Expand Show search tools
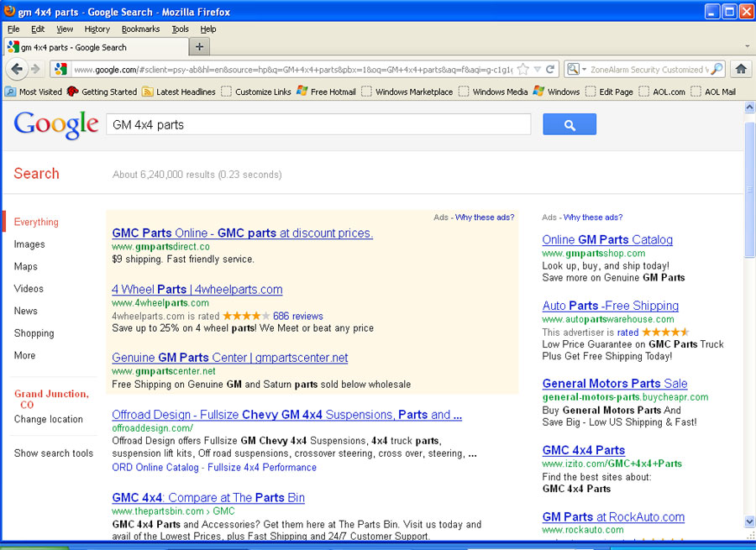756x550 pixels. click(x=54, y=453)
